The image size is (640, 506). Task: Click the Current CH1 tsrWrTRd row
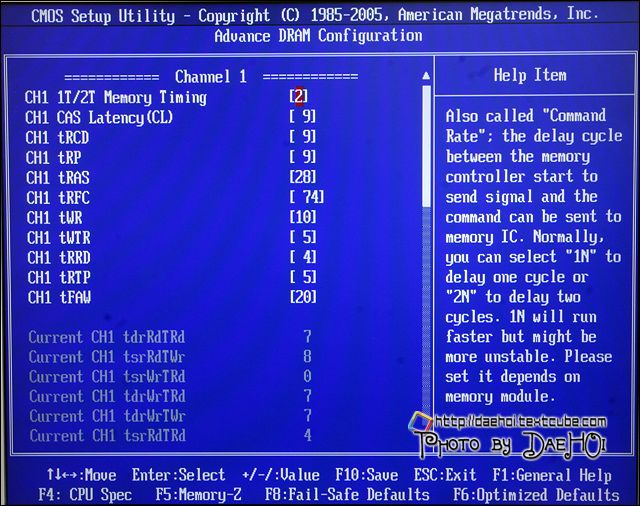click(170, 377)
